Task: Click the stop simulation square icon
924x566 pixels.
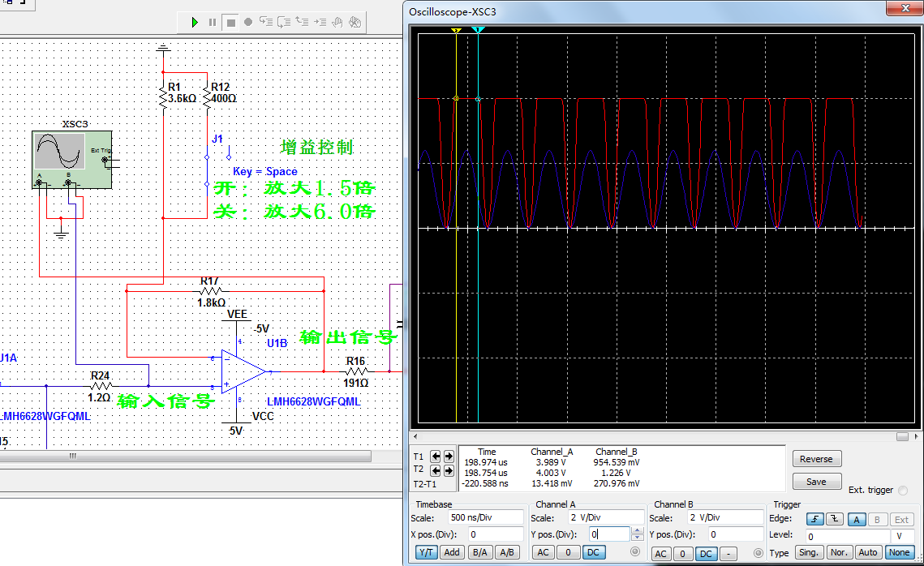Action: pos(230,22)
